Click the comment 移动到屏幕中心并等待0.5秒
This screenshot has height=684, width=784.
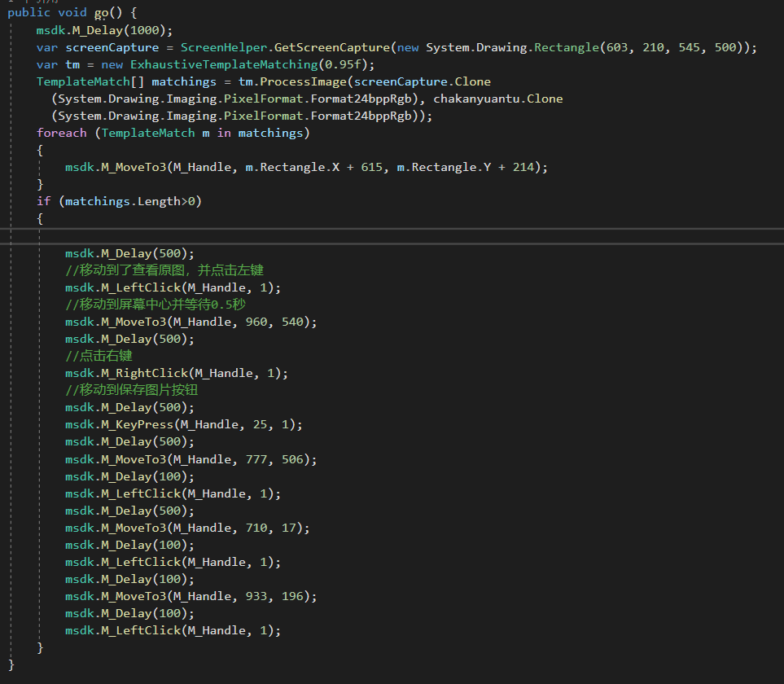point(155,305)
